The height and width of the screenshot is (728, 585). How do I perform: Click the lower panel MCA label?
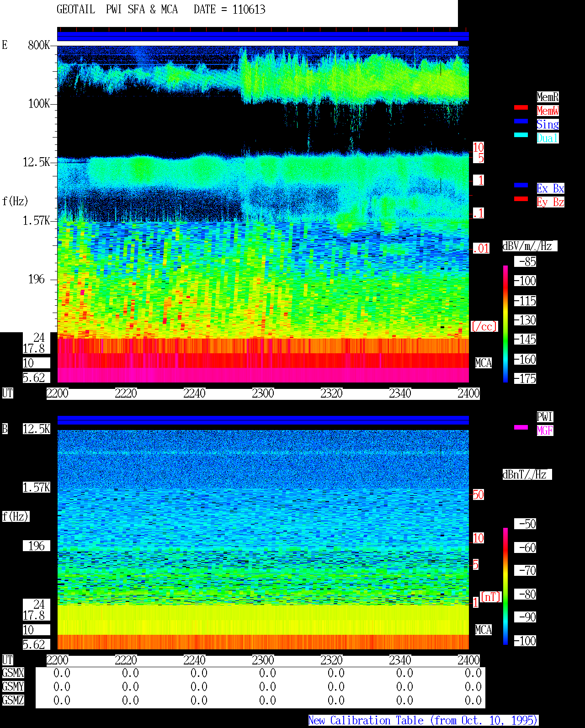pos(483,630)
